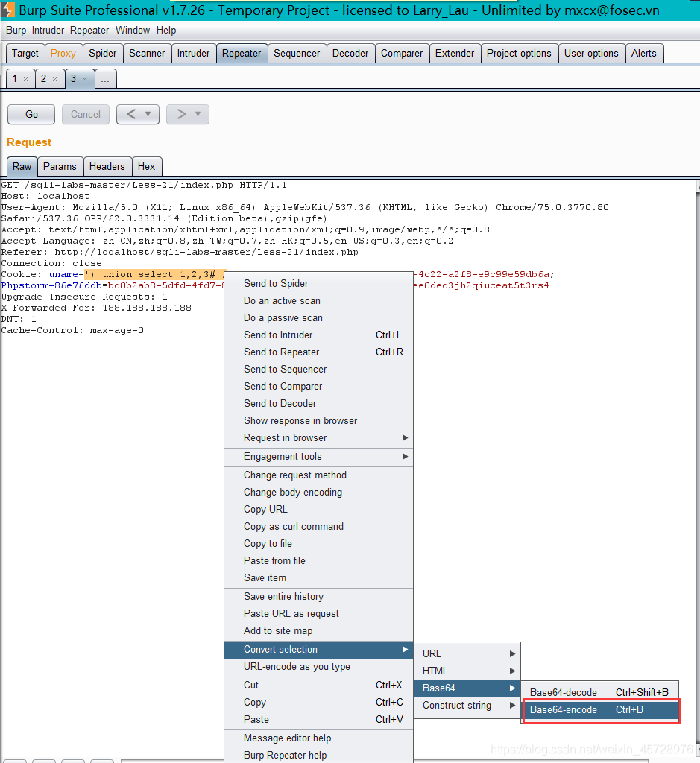This screenshot has height=763, width=700.
Task: Toggle URL-encode as you type
Action: click(x=318, y=667)
